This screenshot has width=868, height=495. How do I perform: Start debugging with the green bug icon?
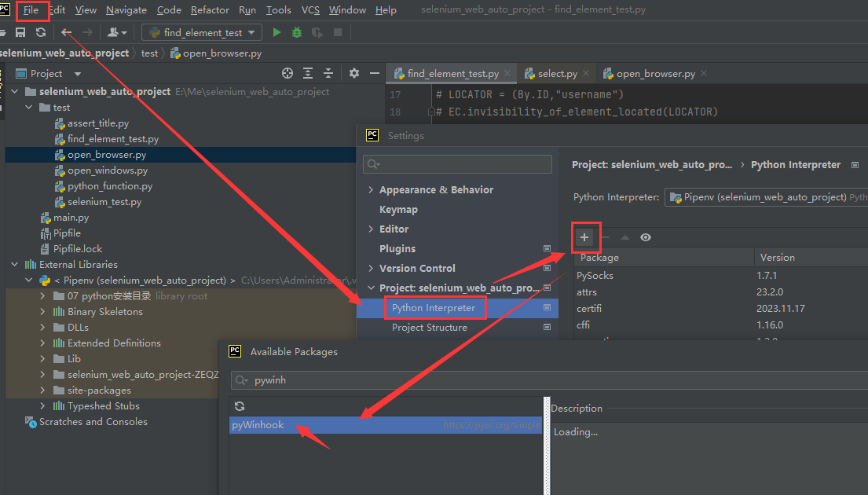[x=297, y=32]
